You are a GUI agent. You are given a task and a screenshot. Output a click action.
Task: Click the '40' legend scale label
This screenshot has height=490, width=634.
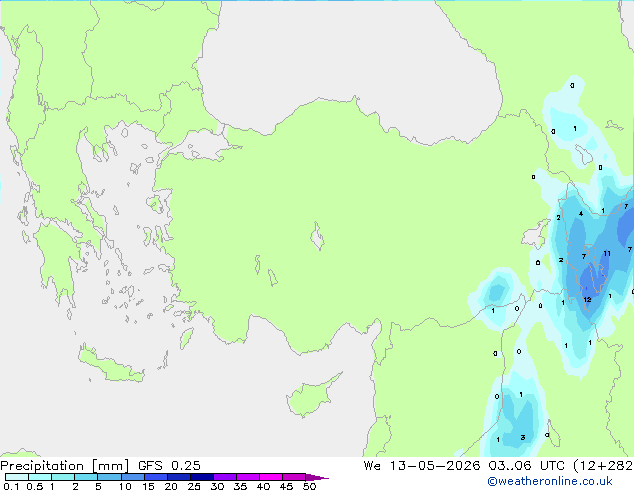pos(263,486)
